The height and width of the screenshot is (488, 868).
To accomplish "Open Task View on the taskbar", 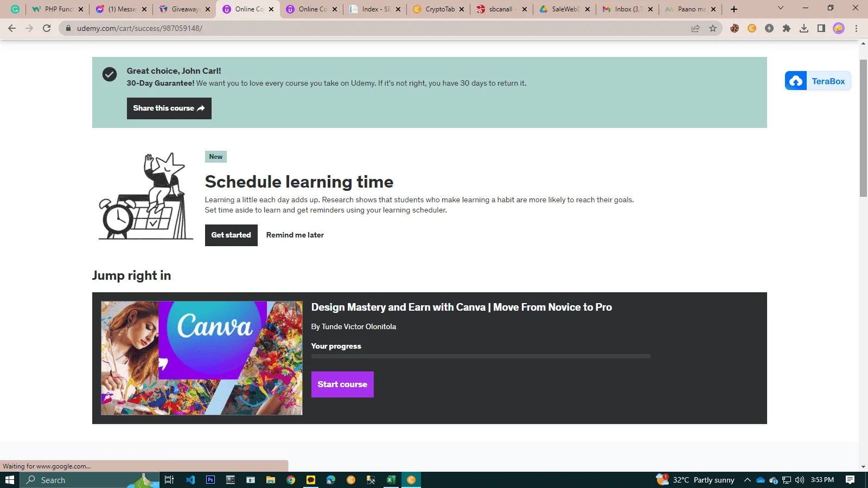I will pyautogui.click(x=169, y=480).
